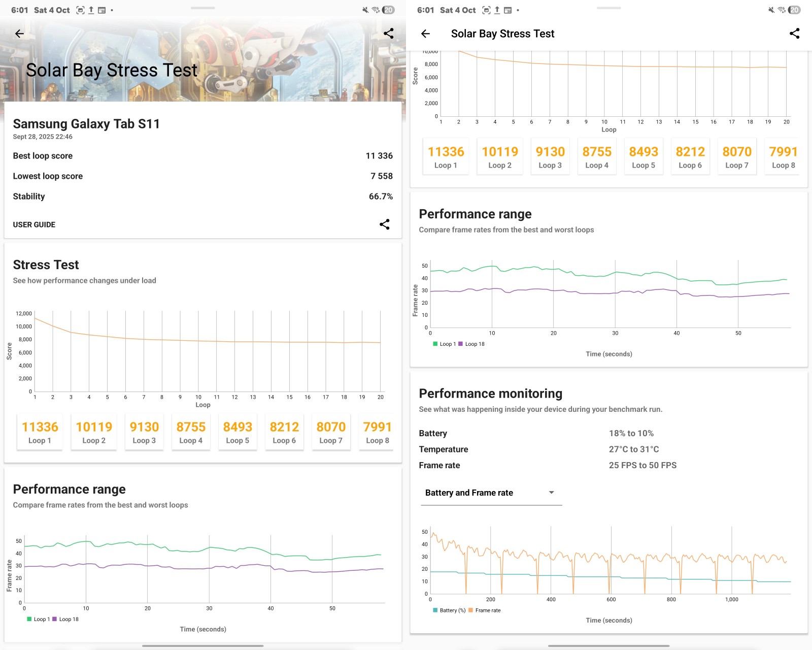
Task: Open the USER GUIDE link
Action: pos(34,224)
